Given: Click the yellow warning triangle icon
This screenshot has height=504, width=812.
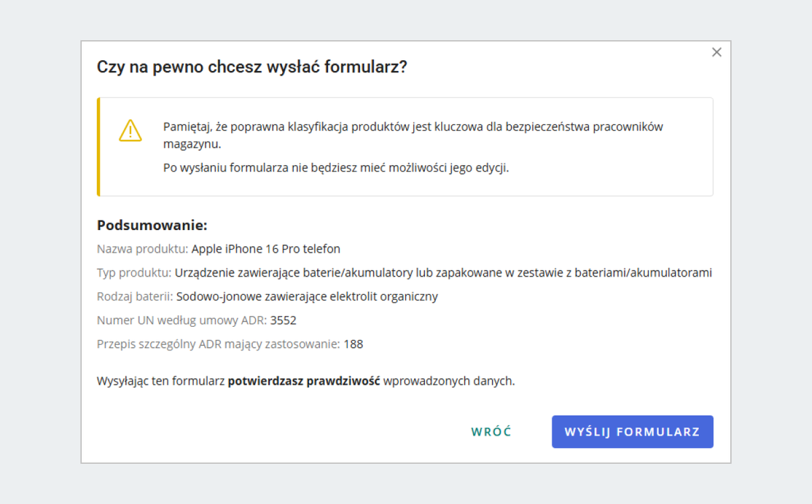Looking at the screenshot, I should (131, 130).
